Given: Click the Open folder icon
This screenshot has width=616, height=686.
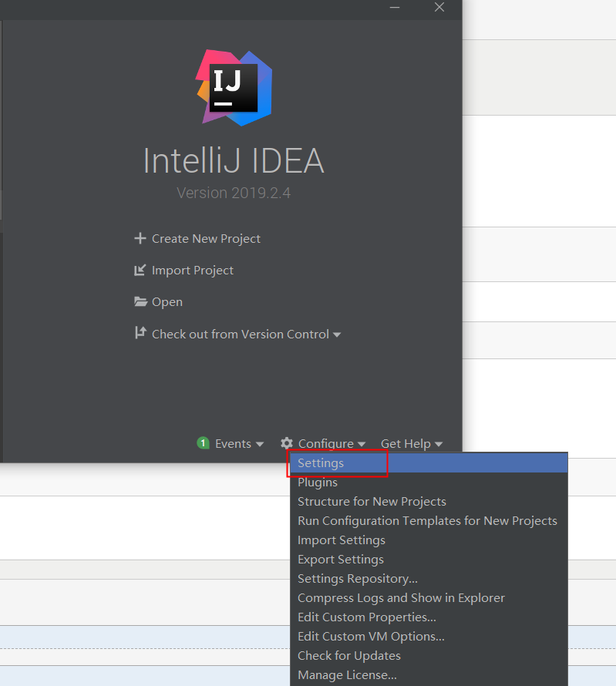Looking at the screenshot, I should pyautogui.click(x=140, y=302).
